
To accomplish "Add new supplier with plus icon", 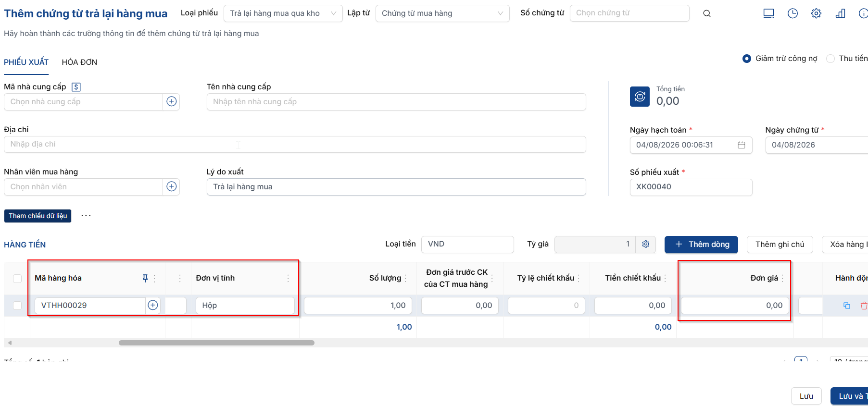I will tap(172, 101).
